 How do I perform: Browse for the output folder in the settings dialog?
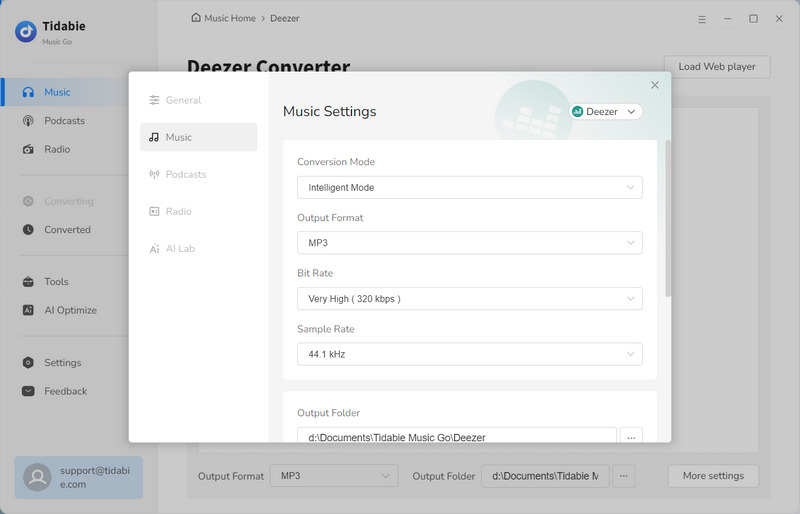point(631,436)
